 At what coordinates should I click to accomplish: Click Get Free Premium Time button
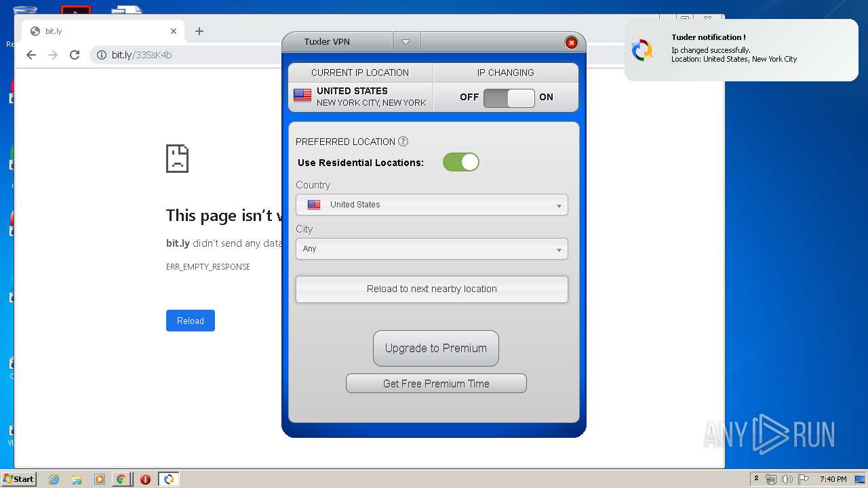(436, 384)
